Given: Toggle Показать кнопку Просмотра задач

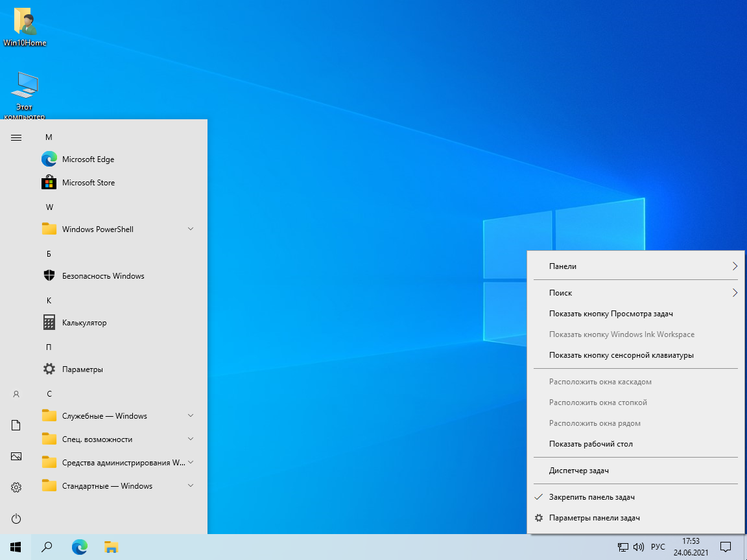Looking at the screenshot, I should [x=610, y=314].
